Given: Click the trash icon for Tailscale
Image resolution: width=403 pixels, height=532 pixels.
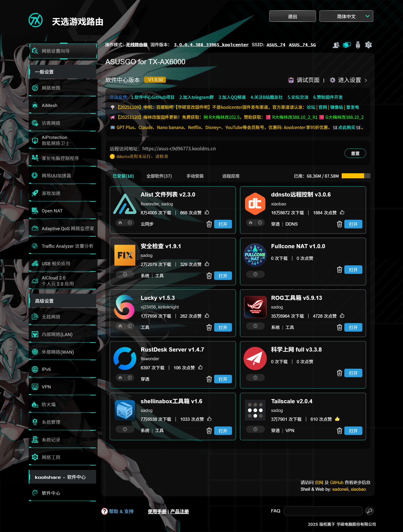Looking at the screenshot, I should click(339, 431).
